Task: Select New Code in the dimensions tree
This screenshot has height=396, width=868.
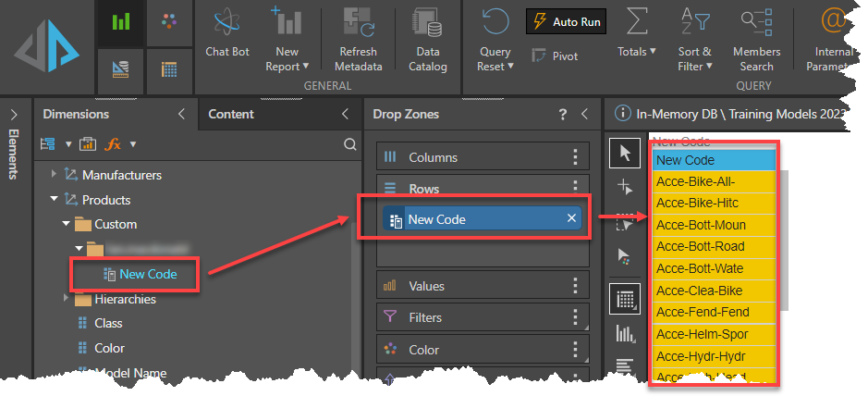Action: pos(147,274)
